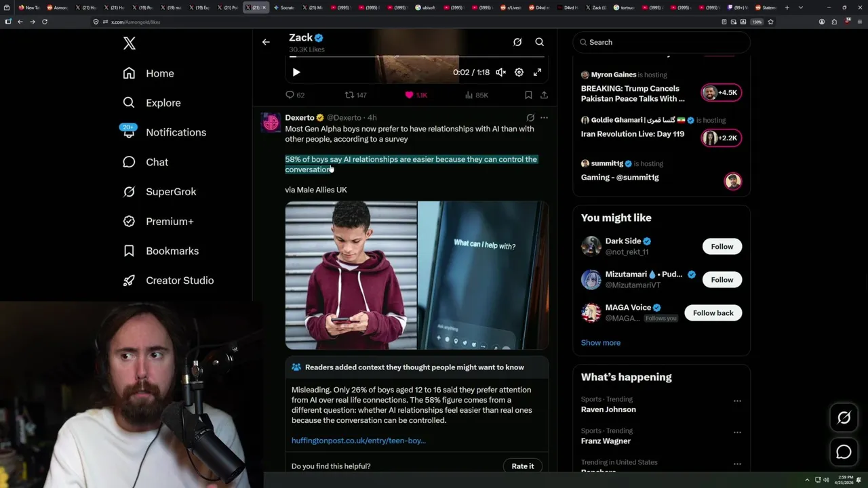868x488 pixels.
Task: Expand the browser tab list dropdown
Action: [x=801, y=7]
